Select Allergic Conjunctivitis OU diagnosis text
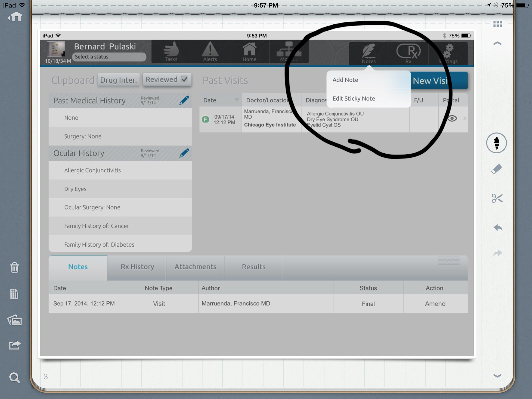The image size is (532, 399). click(x=335, y=114)
